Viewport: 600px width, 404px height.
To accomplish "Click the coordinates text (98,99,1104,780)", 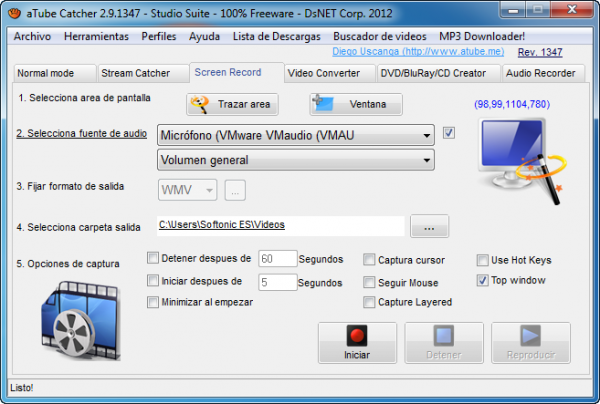I will [x=512, y=104].
